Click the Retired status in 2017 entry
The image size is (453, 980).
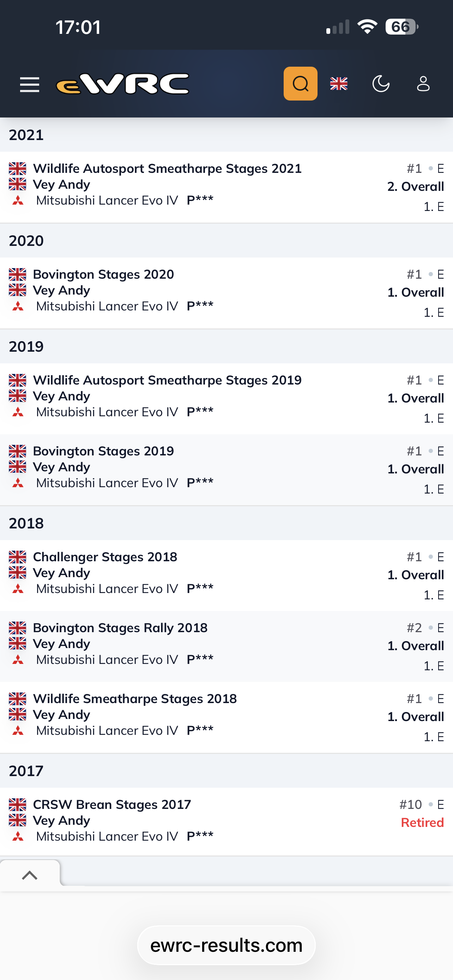tap(422, 823)
